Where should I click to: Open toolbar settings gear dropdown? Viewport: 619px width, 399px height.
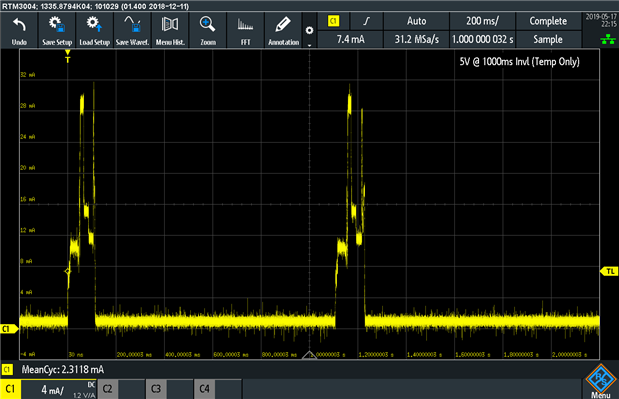[x=310, y=30]
